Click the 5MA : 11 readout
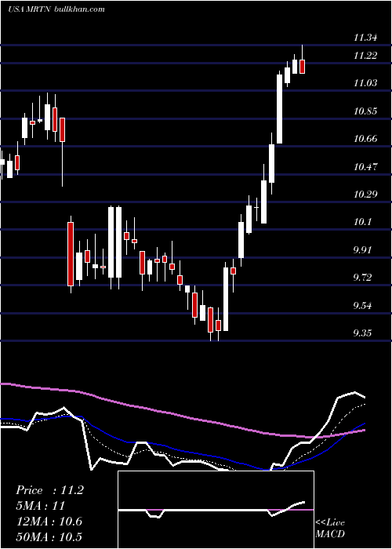Viewport: 392px width, 549px height. coord(41,506)
